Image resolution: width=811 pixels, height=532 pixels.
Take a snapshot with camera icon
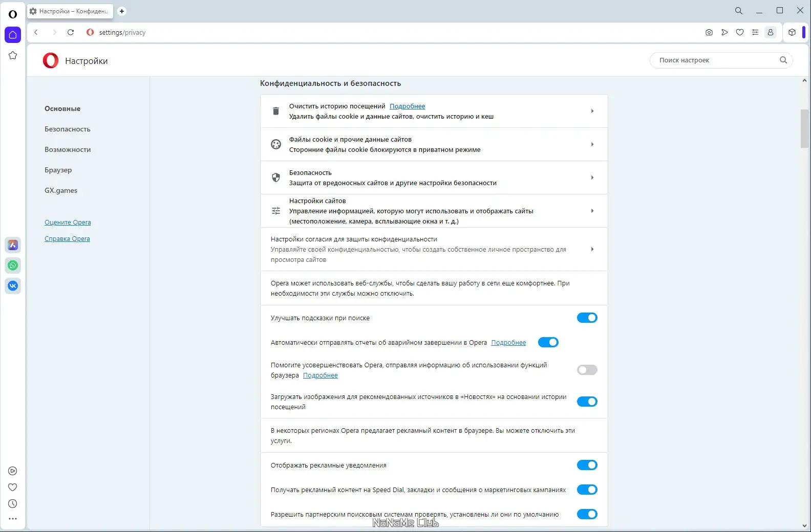[x=709, y=32]
